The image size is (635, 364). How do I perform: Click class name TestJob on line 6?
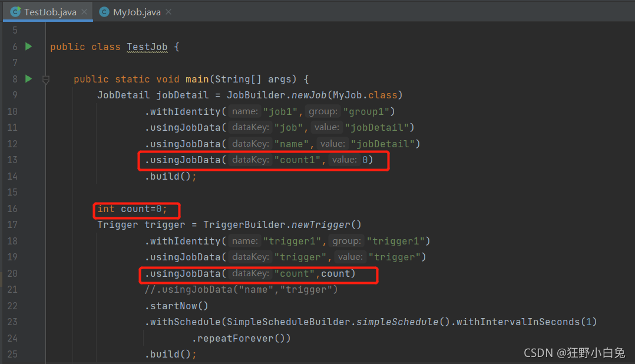147,47
